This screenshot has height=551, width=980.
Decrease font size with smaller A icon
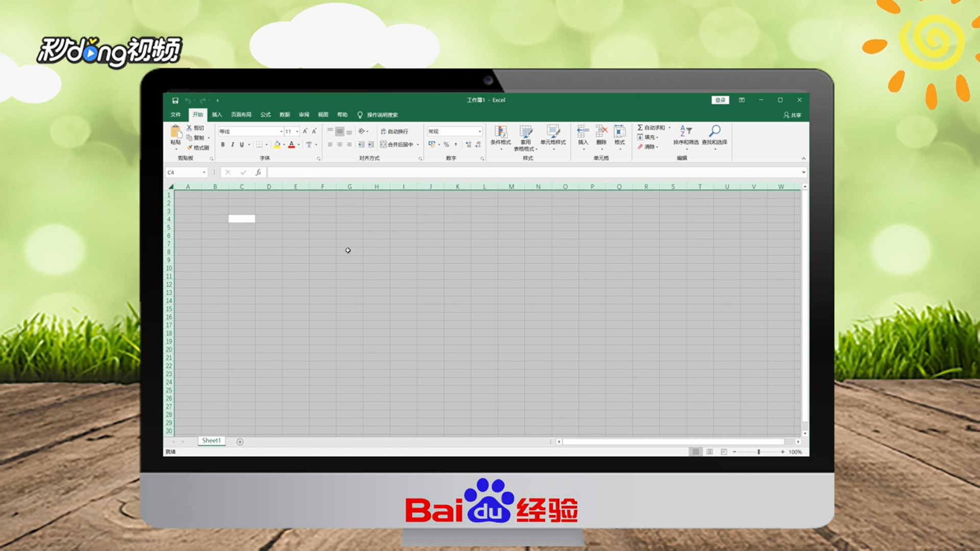pos(314,131)
